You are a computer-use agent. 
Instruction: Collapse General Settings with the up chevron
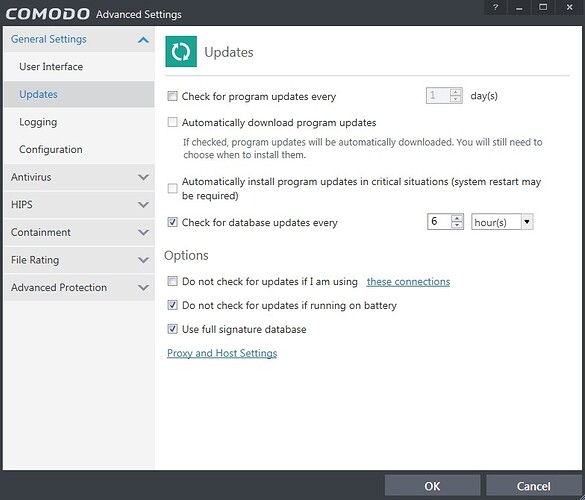(143, 40)
